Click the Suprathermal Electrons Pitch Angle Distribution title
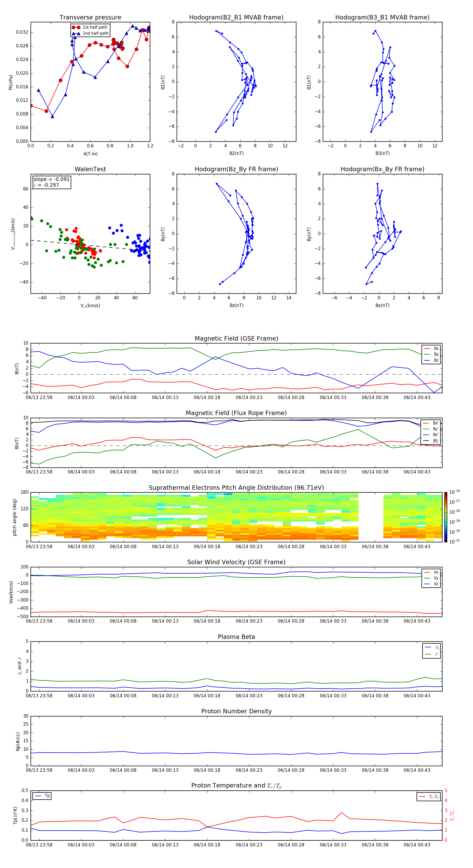Screen dimensions: 473x868 [x=236, y=488]
